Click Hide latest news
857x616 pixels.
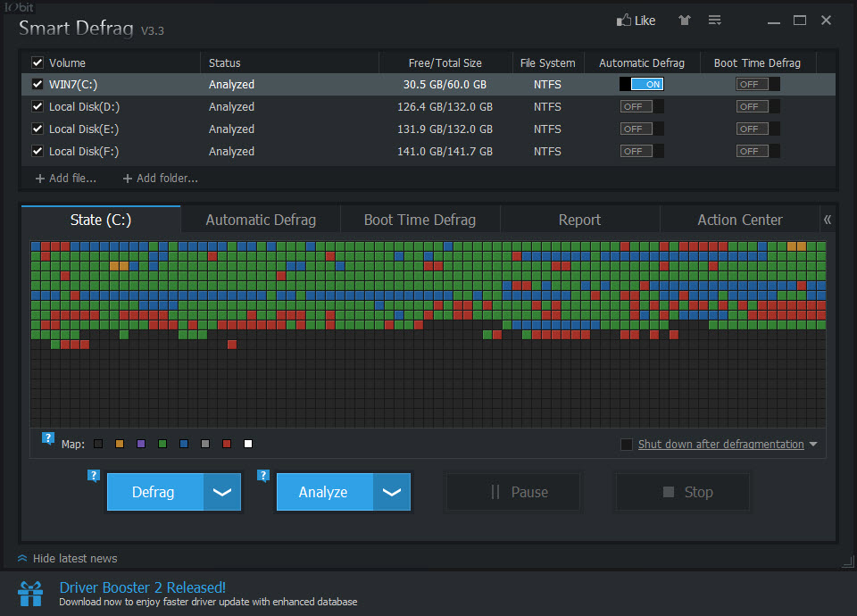click(x=75, y=559)
